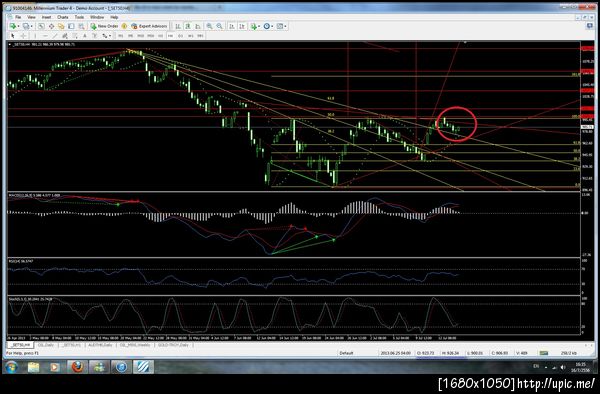The image size is (600, 394).
Task: Open the Strategy Tester
Action: tap(82, 26)
